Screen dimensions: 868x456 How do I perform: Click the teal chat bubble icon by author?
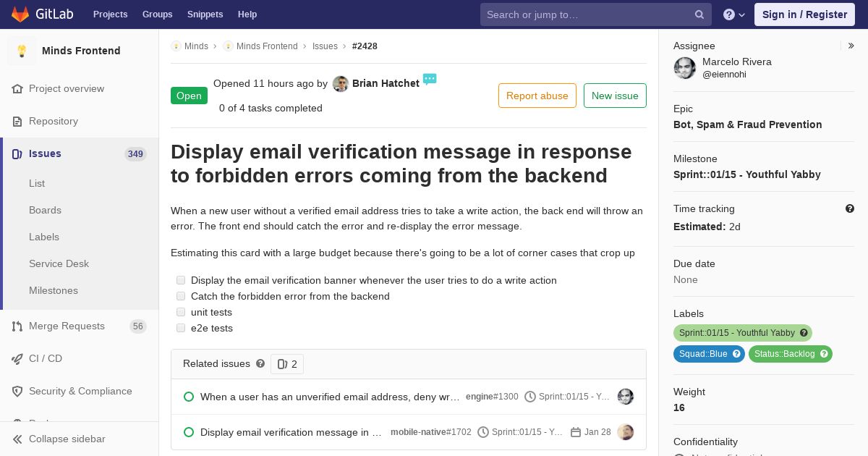click(x=430, y=79)
